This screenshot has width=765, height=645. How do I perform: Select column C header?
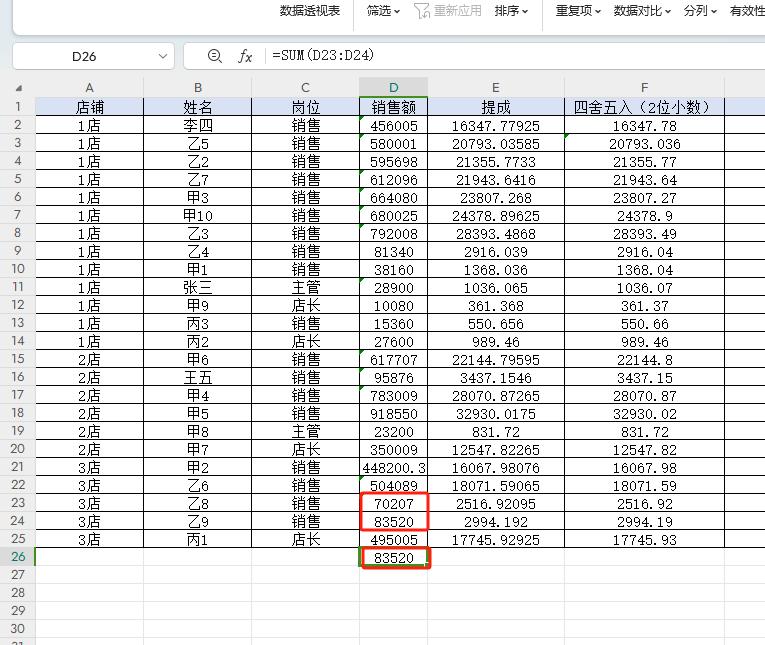pyautogui.click(x=305, y=88)
